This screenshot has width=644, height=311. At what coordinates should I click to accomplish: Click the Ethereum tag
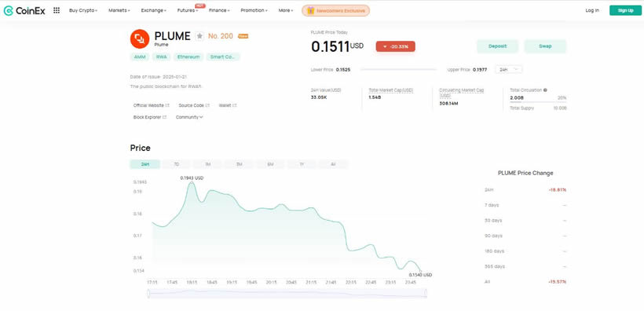tap(188, 57)
